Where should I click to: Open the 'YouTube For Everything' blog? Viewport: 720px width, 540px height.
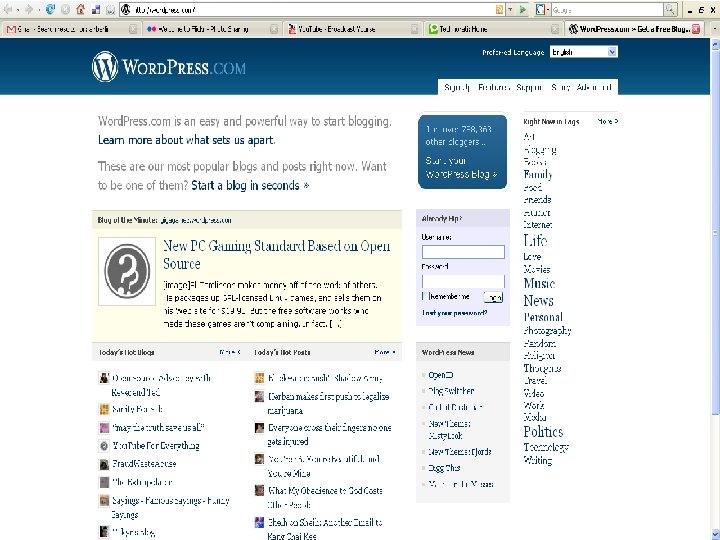[x=156, y=446]
